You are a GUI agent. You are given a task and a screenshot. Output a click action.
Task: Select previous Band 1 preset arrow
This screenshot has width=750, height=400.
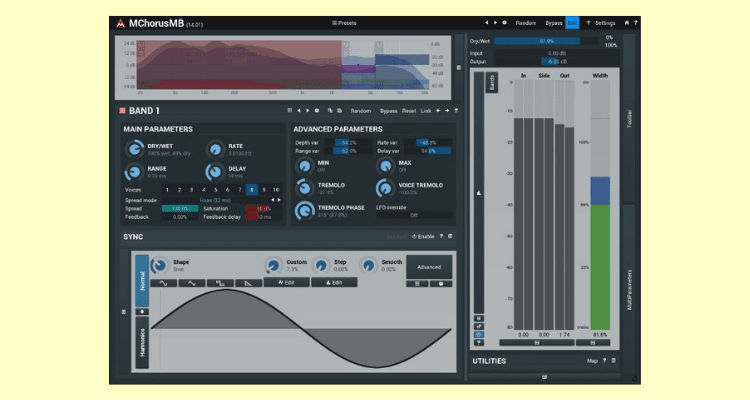(x=299, y=111)
